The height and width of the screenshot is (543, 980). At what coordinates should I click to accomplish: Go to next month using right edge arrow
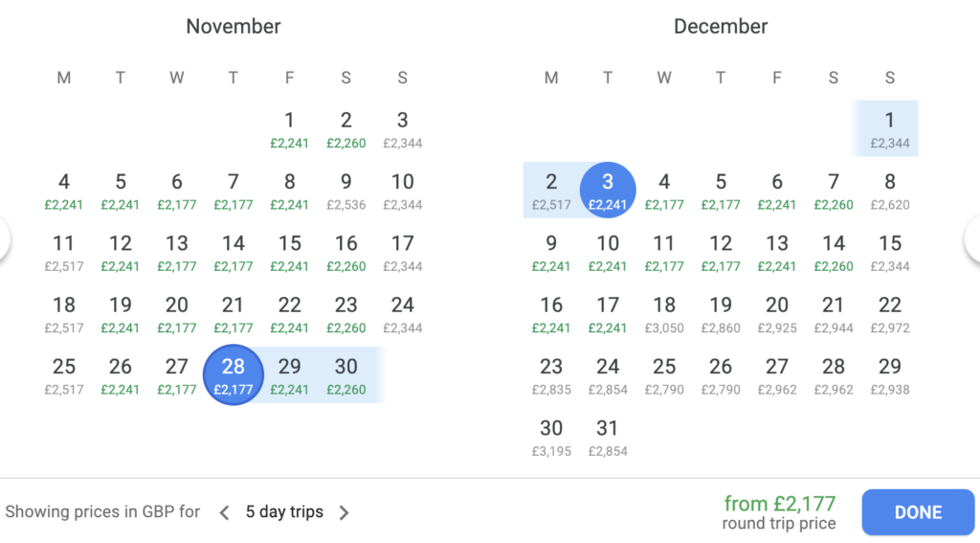click(973, 238)
